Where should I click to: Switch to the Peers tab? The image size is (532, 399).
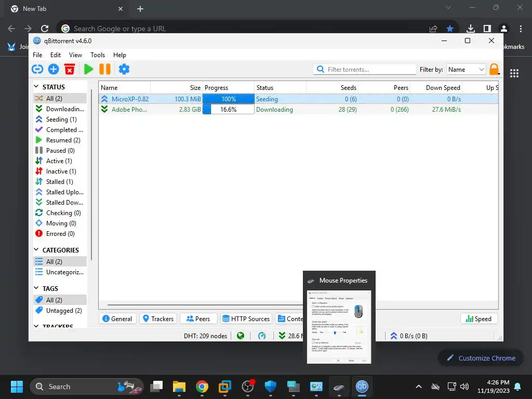[x=198, y=318]
